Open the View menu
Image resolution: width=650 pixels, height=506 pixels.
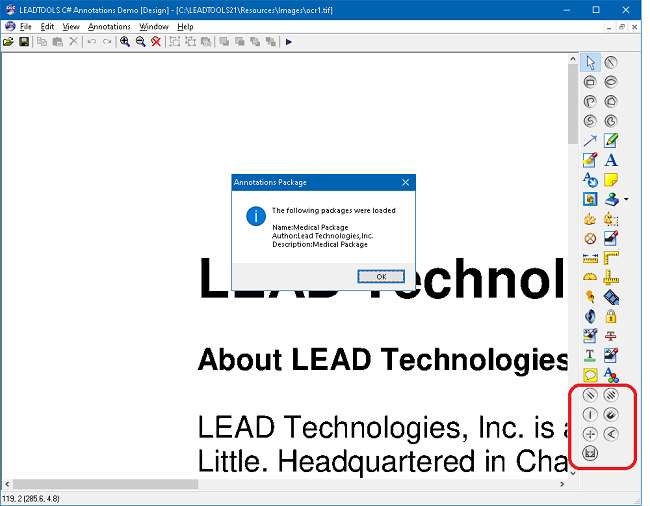tap(71, 27)
